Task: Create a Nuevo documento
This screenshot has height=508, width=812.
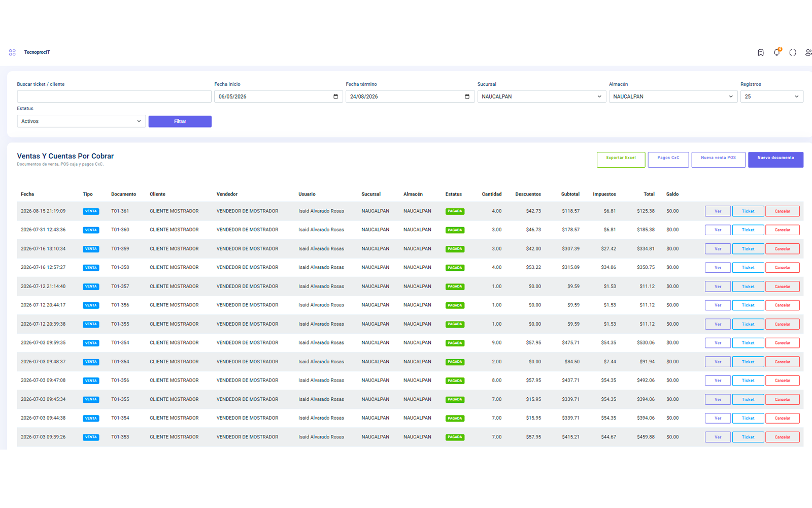Action: pos(775,160)
